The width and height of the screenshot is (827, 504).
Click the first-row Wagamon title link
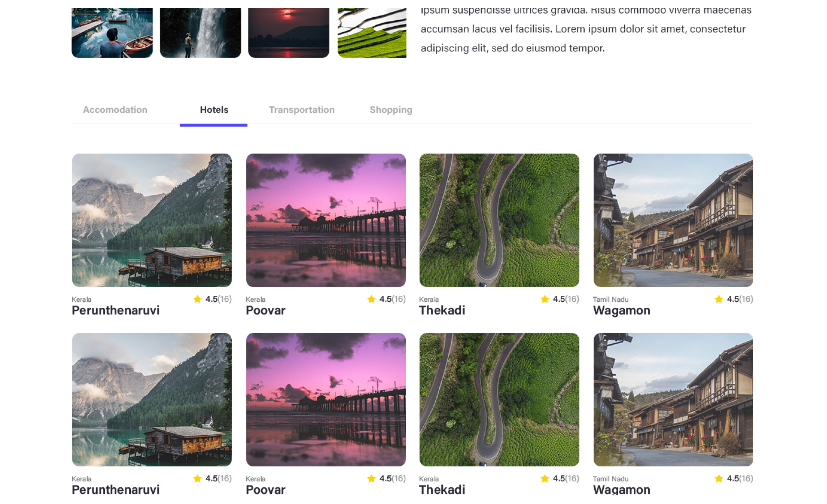(621, 310)
